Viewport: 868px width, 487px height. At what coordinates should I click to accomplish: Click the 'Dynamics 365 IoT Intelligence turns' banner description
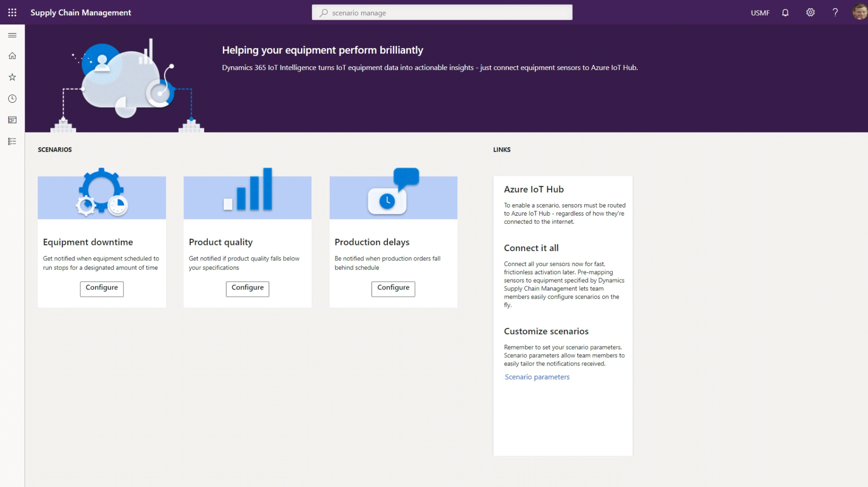tap(430, 68)
